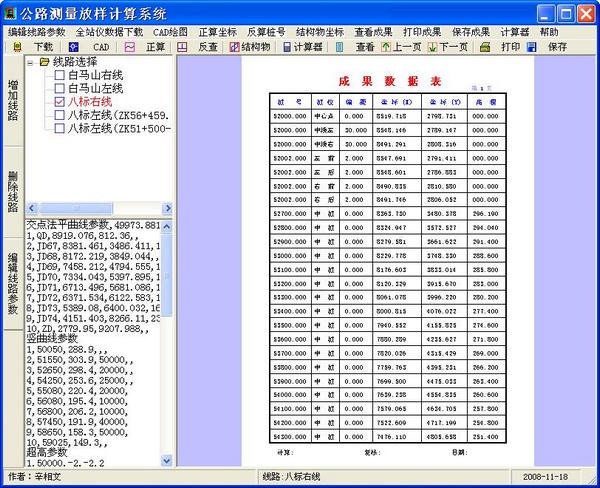This screenshot has width=600, height=488.
Task: Click the 下载 download toolbar icon
Action: (18, 47)
